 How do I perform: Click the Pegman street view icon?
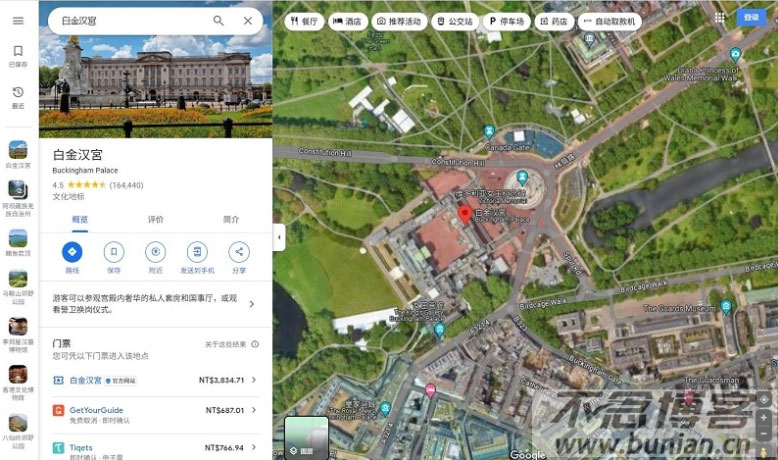point(764,452)
